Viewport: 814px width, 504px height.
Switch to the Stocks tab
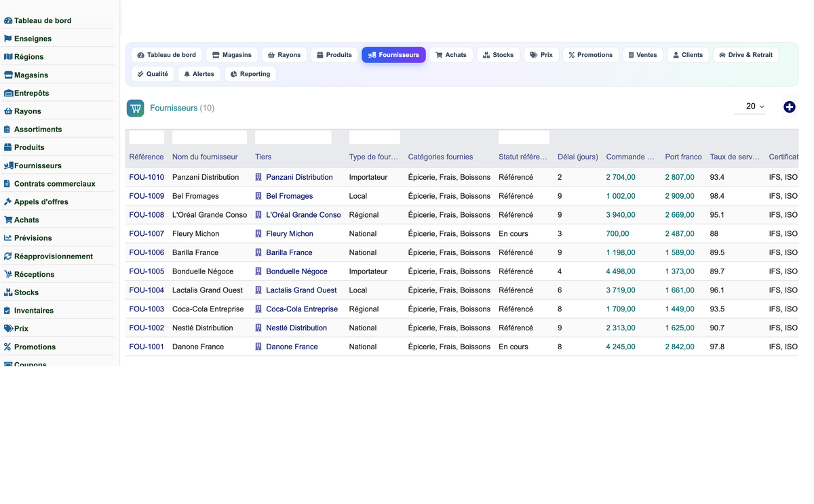pos(498,55)
